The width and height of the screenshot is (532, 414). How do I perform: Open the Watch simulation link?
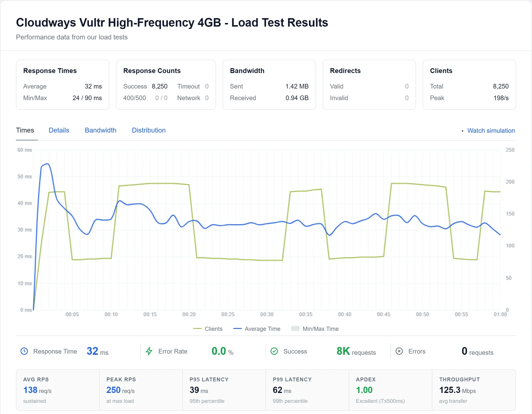point(491,131)
